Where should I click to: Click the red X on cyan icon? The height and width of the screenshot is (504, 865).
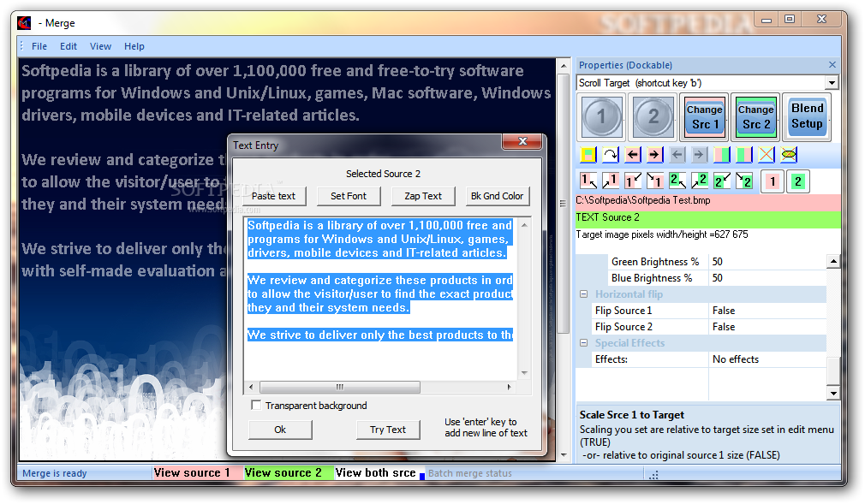tap(767, 155)
